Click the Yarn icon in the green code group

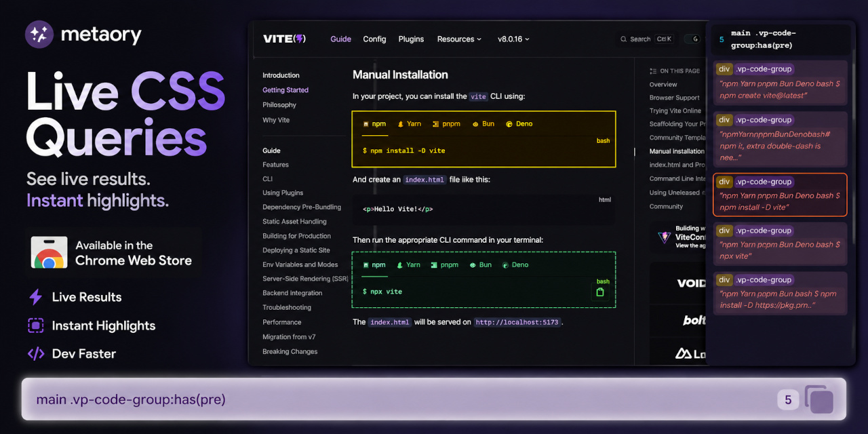400,265
